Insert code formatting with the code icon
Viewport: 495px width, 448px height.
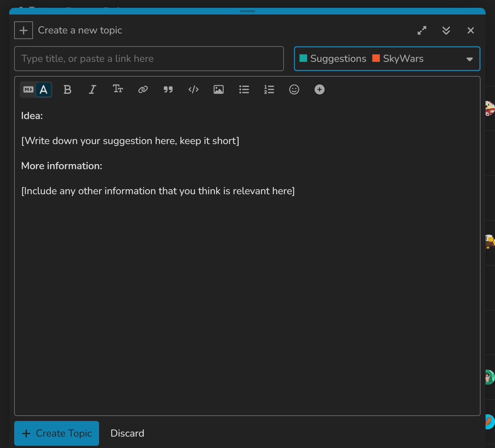193,90
